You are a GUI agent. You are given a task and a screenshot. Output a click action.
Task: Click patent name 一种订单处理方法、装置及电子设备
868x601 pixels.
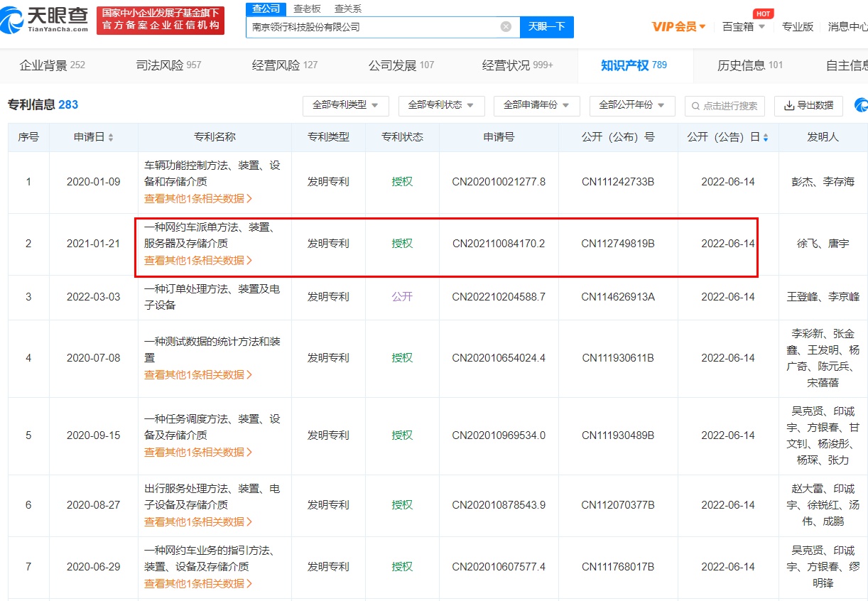(x=212, y=297)
